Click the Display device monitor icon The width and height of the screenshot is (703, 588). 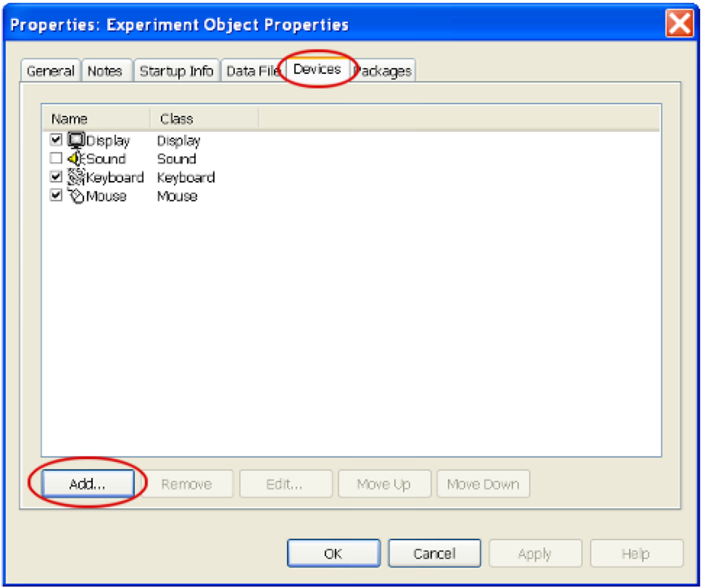(76, 140)
